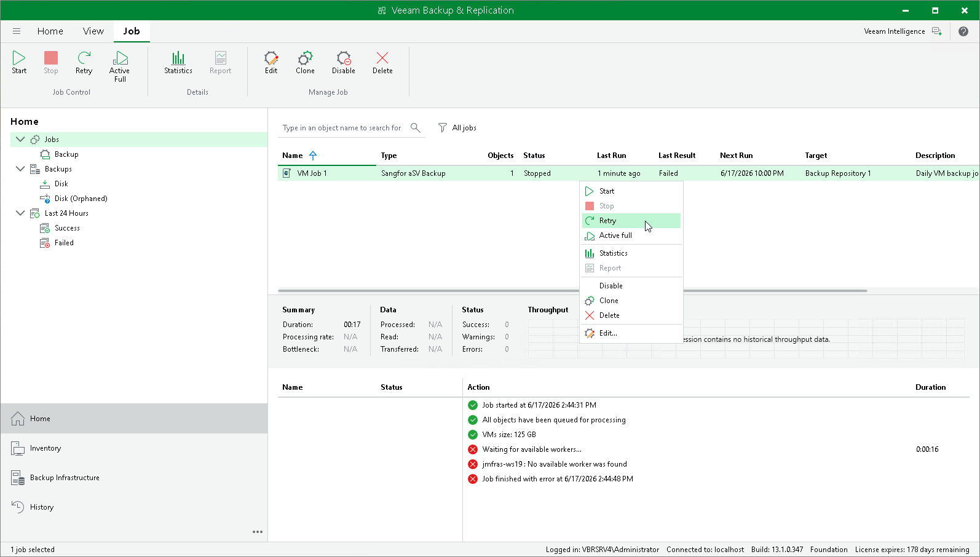980x557 pixels.
Task: Click the Home house icon in navigation
Action: pyautogui.click(x=18, y=419)
